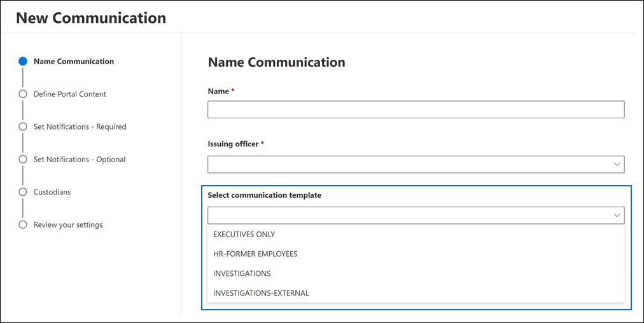The image size is (644, 323).
Task: Click the Name field label
Action: point(218,91)
